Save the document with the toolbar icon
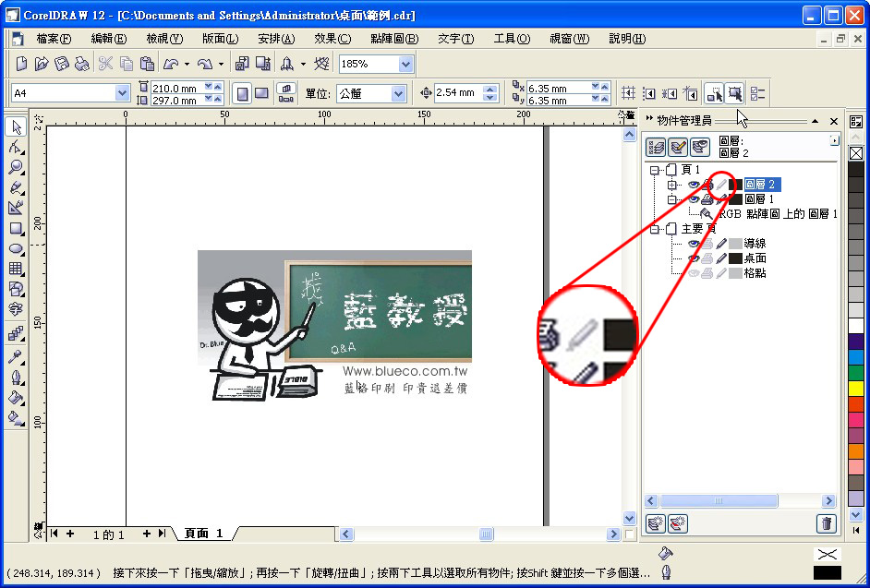The width and height of the screenshot is (870, 588). coord(62,64)
